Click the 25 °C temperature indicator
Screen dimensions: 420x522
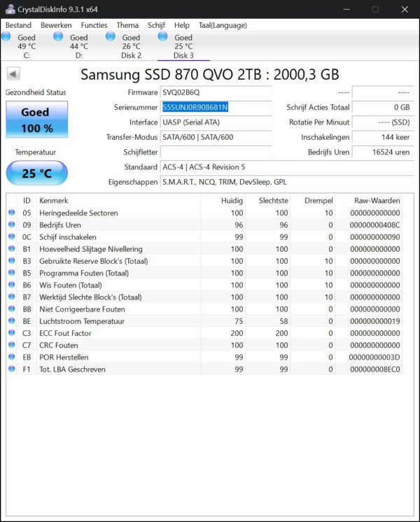[36, 173]
